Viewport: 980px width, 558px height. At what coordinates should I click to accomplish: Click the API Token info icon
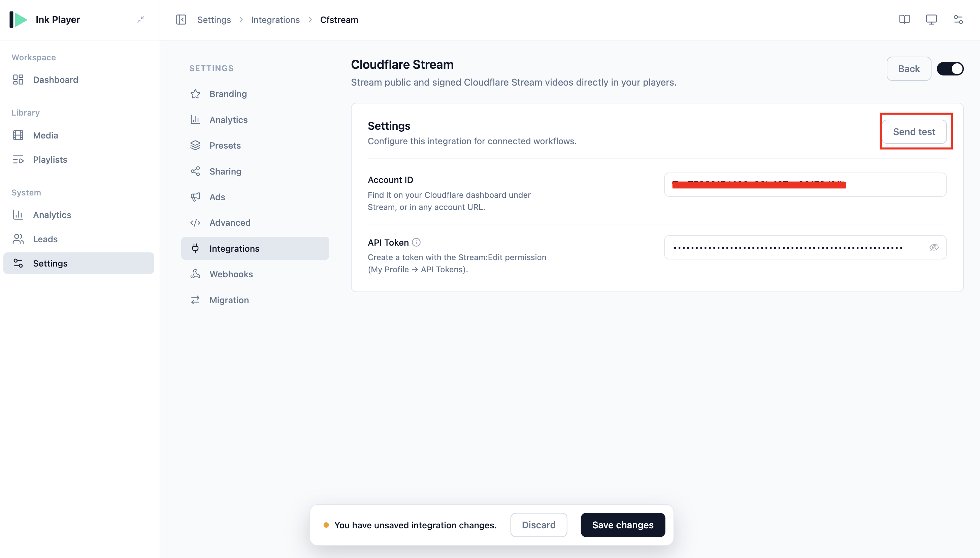416,243
